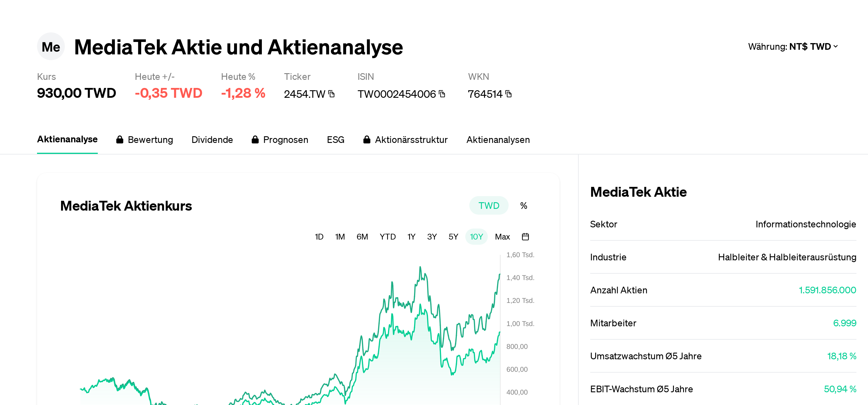The width and height of the screenshot is (868, 405).
Task: Click the price 930,00 TWD
Action: 76,93
